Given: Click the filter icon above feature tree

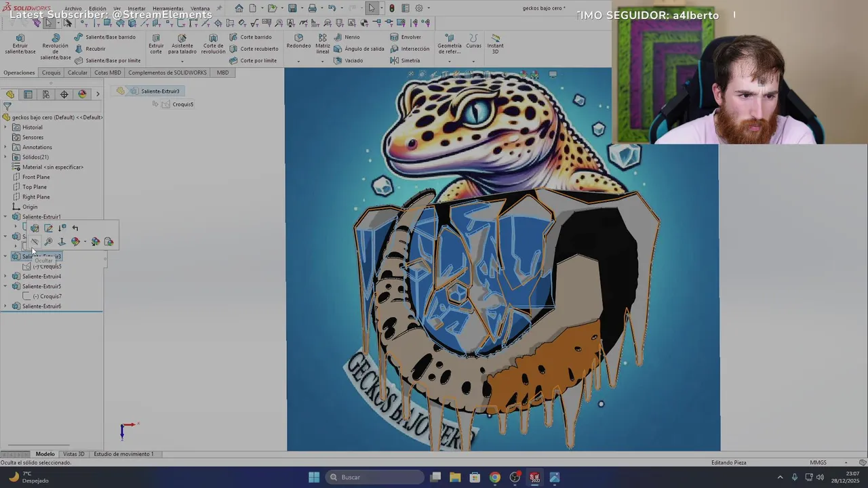Looking at the screenshot, I should coord(7,106).
